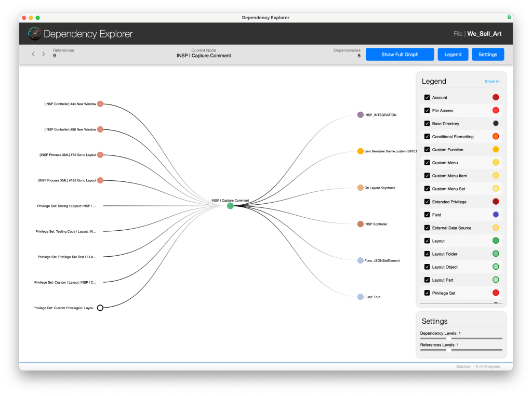Screen dimensions: 532x396
Task: Disable the Layout Object checkbox
Action: 427,267
